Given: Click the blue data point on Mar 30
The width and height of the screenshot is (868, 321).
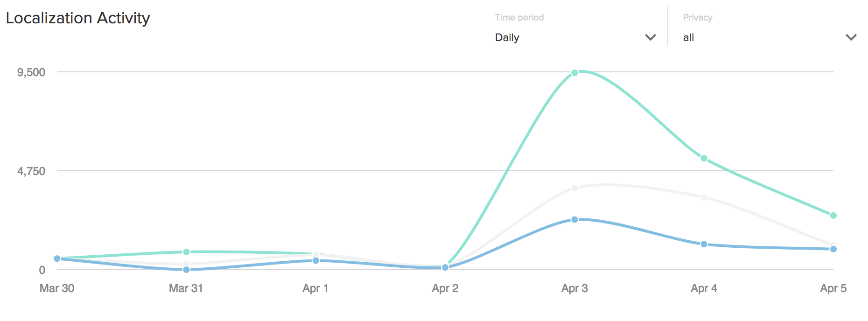Looking at the screenshot, I should click(57, 258).
